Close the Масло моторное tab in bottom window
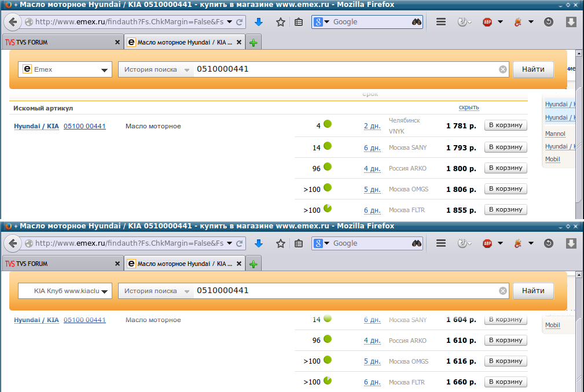The width and height of the screenshot is (584, 392). [238, 264]
